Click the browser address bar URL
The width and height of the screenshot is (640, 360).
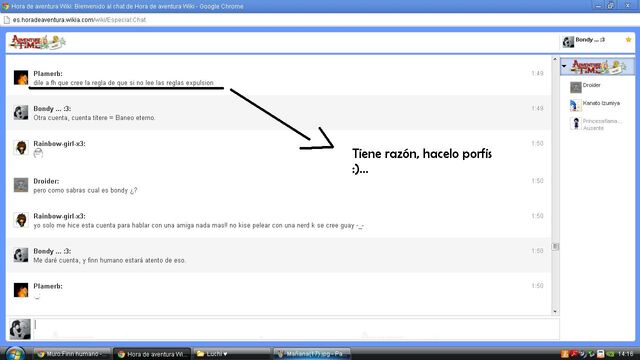tap(79, 20)
